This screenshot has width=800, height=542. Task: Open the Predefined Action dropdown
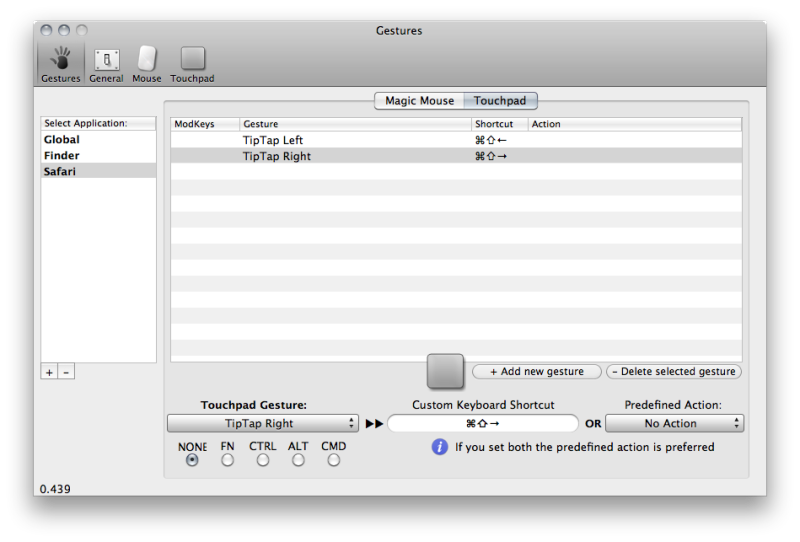click(x=674, y=423)
